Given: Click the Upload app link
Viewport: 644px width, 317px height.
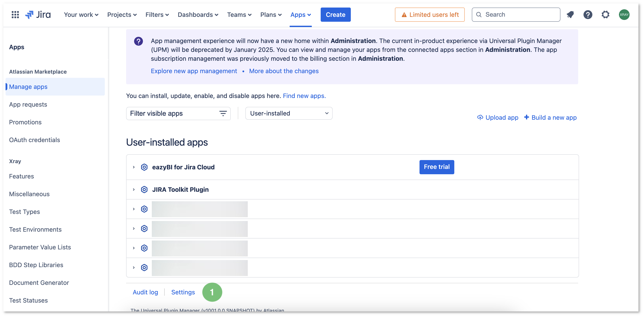Looking at the screenshot, I should (502, 117).
